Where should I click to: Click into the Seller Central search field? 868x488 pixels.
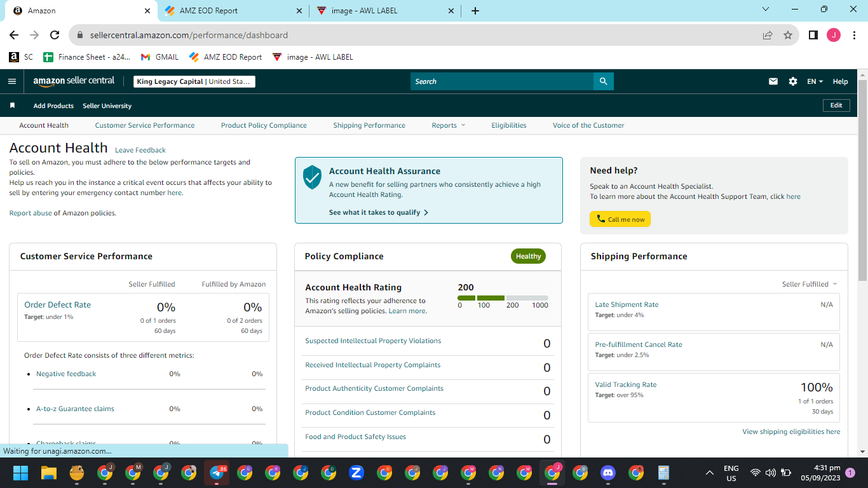502,81
